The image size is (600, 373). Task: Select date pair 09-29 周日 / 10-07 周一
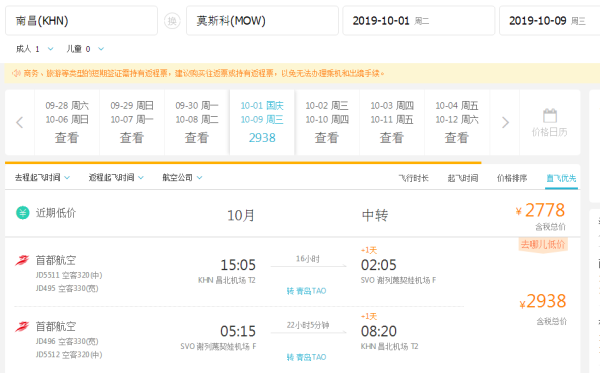(x=132, y=122)
